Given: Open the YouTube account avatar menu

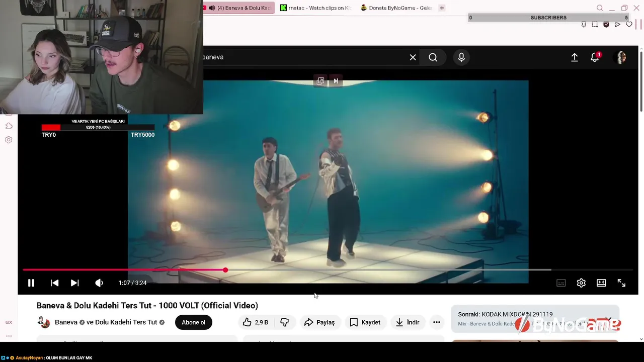Looking at the screenshot, I should 621,57.
